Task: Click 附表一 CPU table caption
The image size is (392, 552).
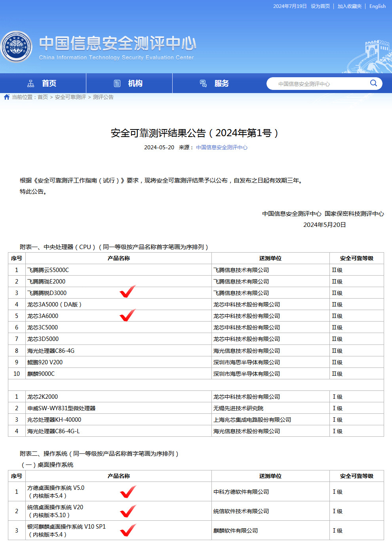Action: [114, 247]
